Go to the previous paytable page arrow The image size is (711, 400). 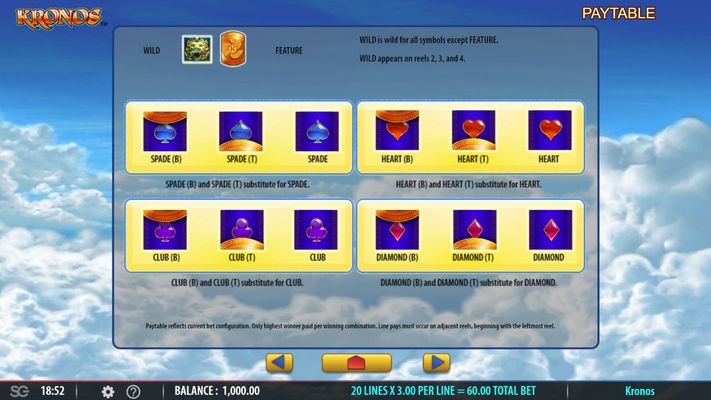point(279,363)
